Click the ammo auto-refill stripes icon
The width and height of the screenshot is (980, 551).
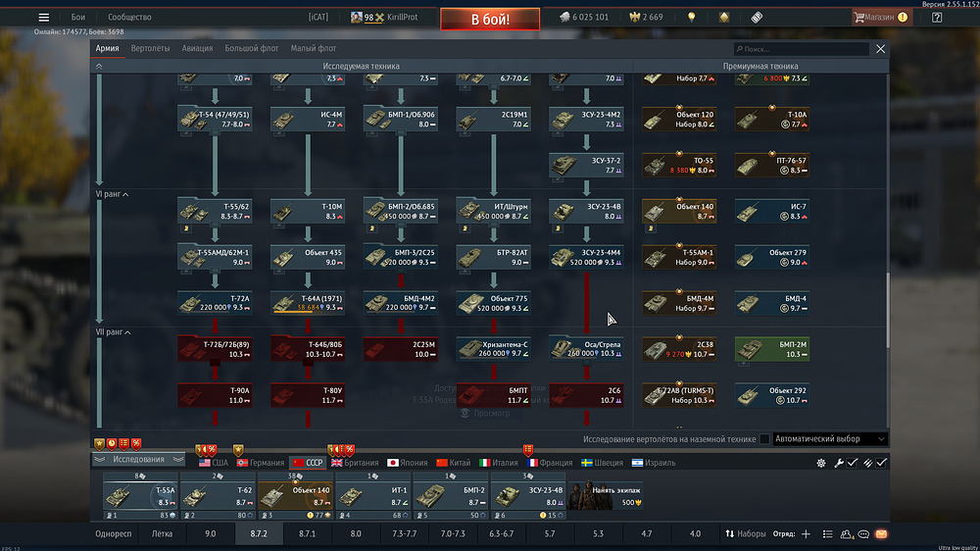[x=868, y=463]
